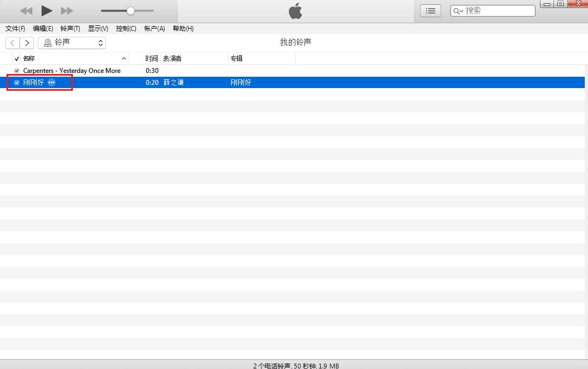
Task: Open the 文件(F) menu
Action: (x=15, y=29)
